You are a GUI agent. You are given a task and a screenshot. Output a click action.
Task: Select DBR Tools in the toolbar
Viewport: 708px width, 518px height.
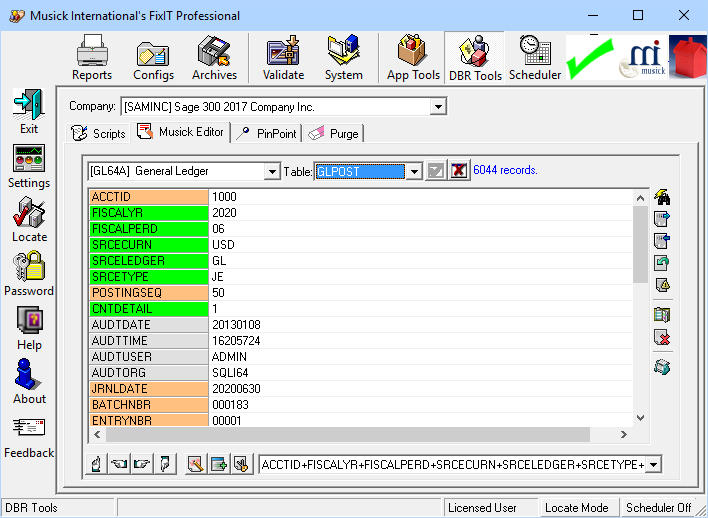coord(475,57)
